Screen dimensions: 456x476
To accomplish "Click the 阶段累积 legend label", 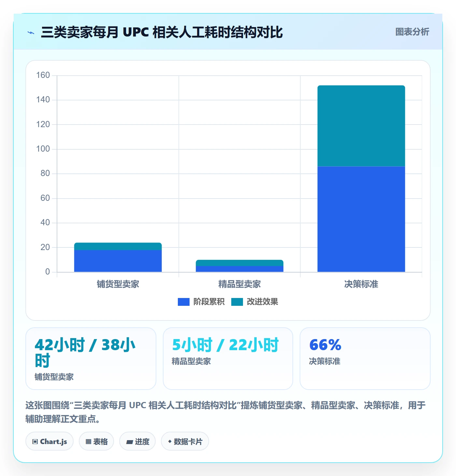I will click(209, 302).
